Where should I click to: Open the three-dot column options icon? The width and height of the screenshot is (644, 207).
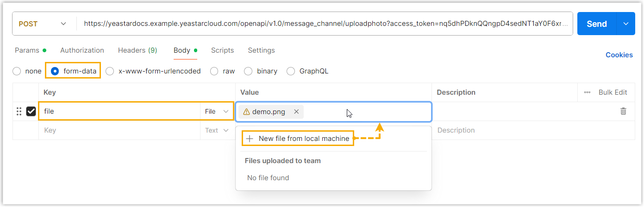[587, 92]
